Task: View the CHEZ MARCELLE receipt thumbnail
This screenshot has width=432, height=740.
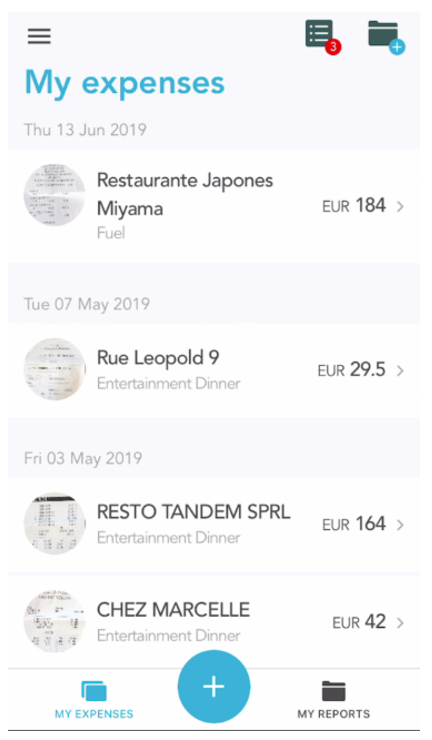Action: (55, 622)
